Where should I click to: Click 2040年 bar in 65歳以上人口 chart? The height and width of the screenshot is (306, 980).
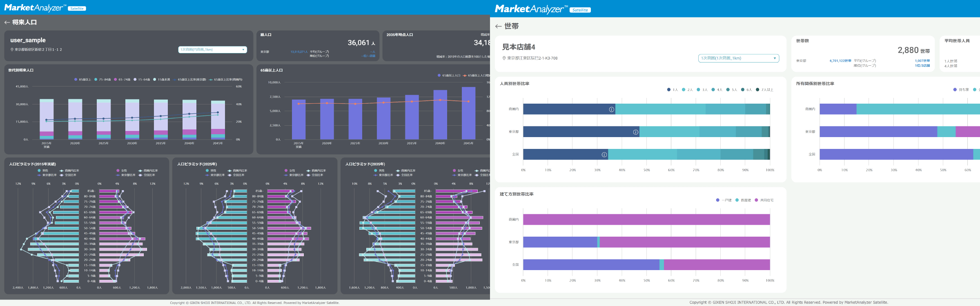pyautogui.click(x=440, y=115)
